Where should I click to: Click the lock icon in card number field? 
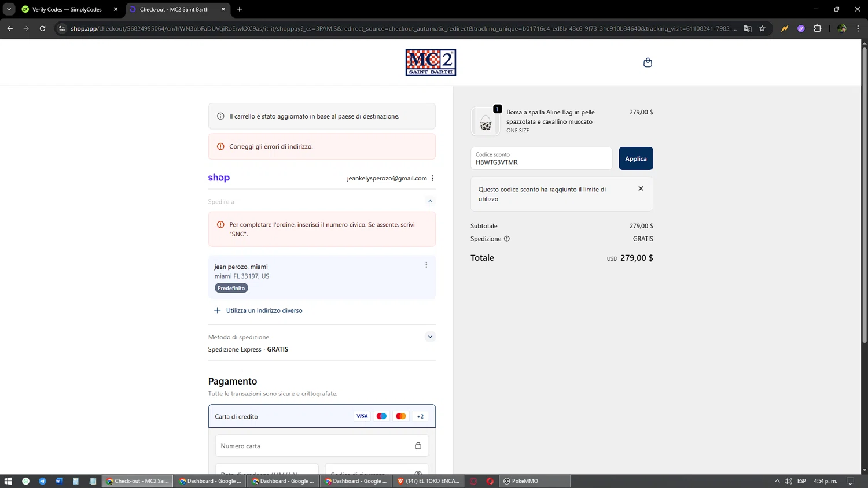418,446
